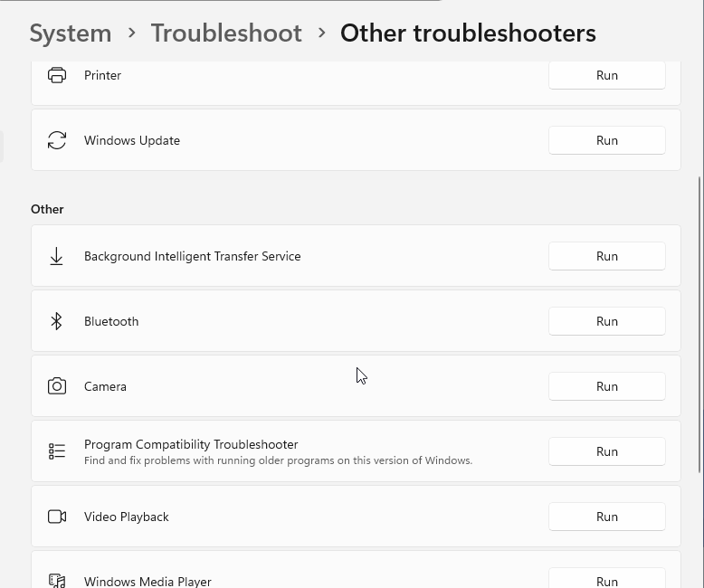This screenshot has width=704, height=588.
Task: Click the chevron between System and Troubleshoot
Action: point(131,33)
